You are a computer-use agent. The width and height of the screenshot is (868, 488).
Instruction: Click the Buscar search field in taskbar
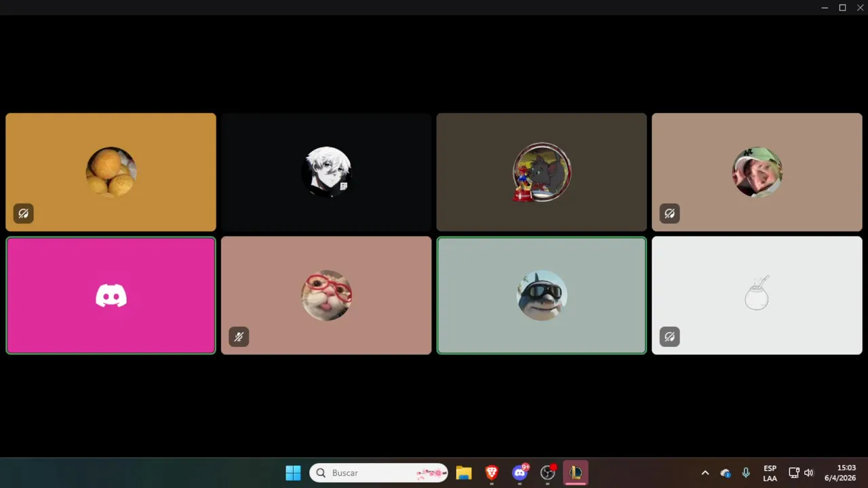(378, 473)
